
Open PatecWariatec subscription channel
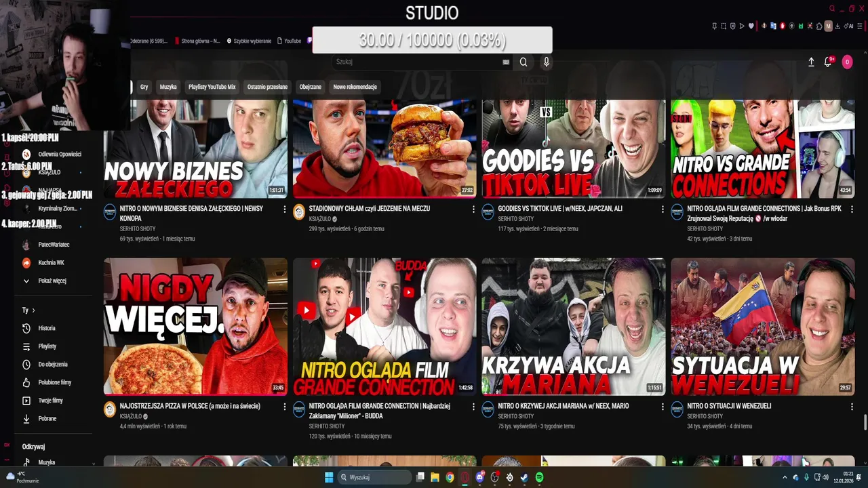click(x=54, y=245)
